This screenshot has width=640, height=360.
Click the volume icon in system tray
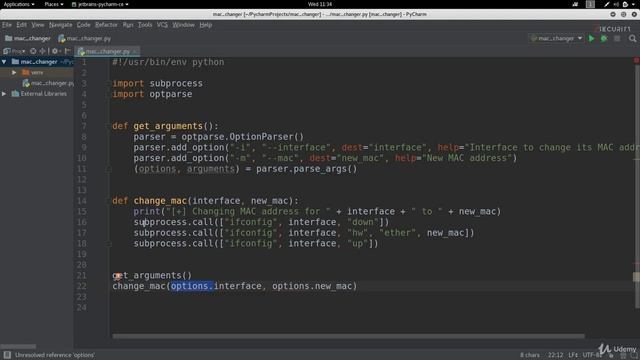[x=616, y=4]
